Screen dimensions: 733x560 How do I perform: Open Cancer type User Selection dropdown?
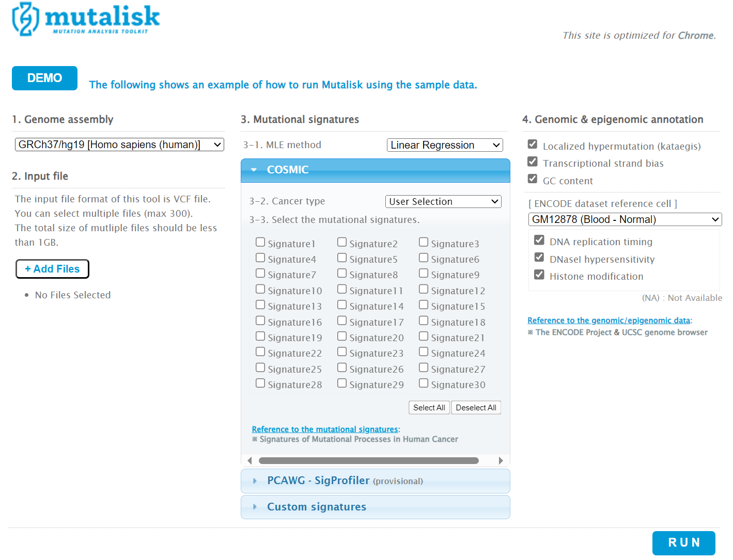[443, 202]
